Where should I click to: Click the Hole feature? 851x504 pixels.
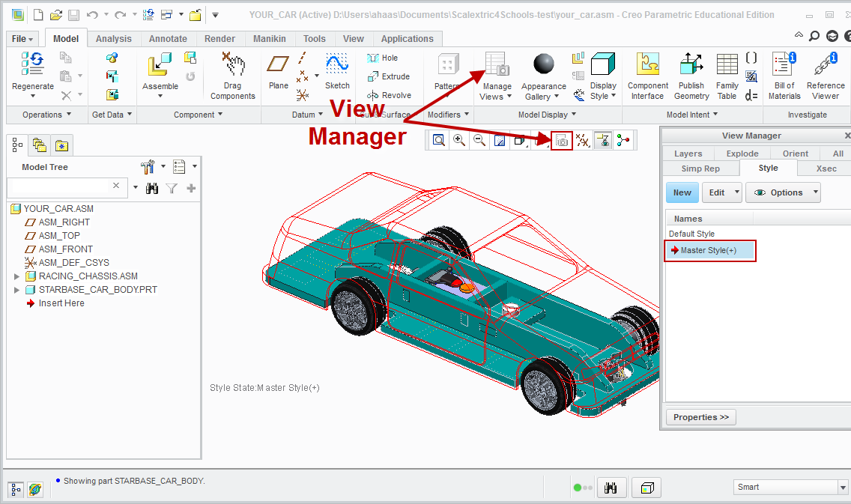[383, 58]
